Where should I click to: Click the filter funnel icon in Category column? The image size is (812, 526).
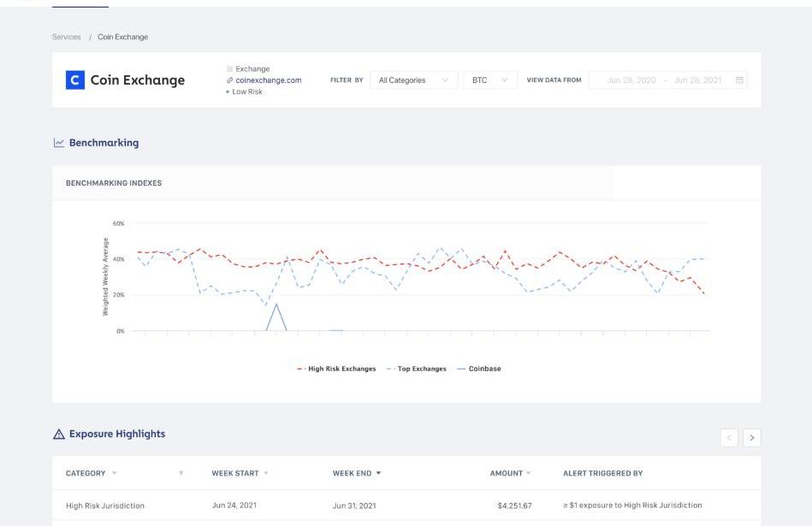pyautogui.click(x=181, y=473)
